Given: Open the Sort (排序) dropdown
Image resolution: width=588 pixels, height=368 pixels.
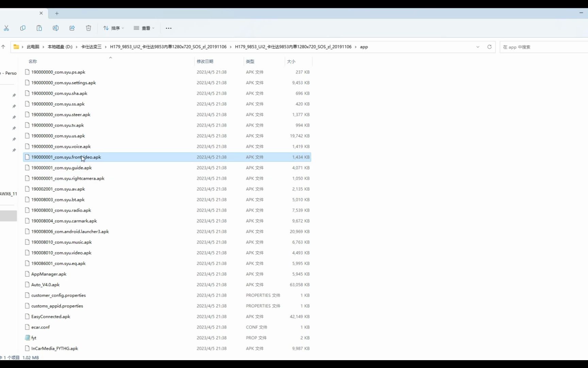Looking at the screenshot, I should coord(114,28).
